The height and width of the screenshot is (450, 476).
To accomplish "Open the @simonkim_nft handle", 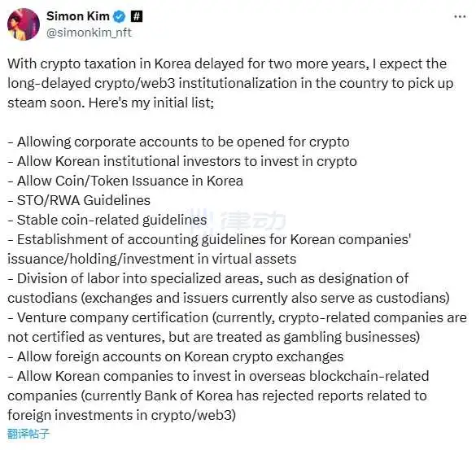I will click(89, 33).
